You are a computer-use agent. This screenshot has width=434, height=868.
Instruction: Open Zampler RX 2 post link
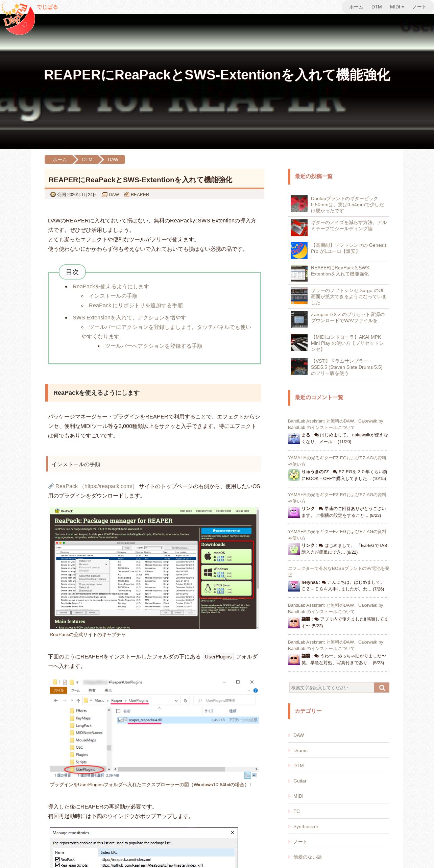(x=348, y=317)
